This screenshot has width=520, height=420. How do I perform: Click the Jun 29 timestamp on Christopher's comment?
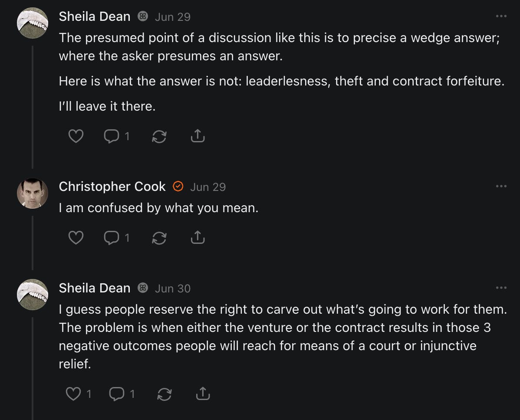tap(208, 187)
